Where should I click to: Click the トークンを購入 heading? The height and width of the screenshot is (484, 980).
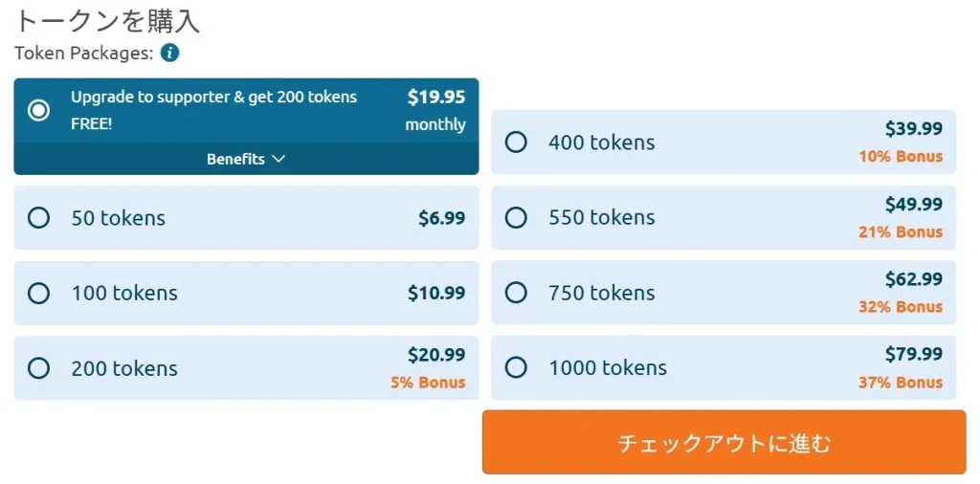click(x=107, y=21)
